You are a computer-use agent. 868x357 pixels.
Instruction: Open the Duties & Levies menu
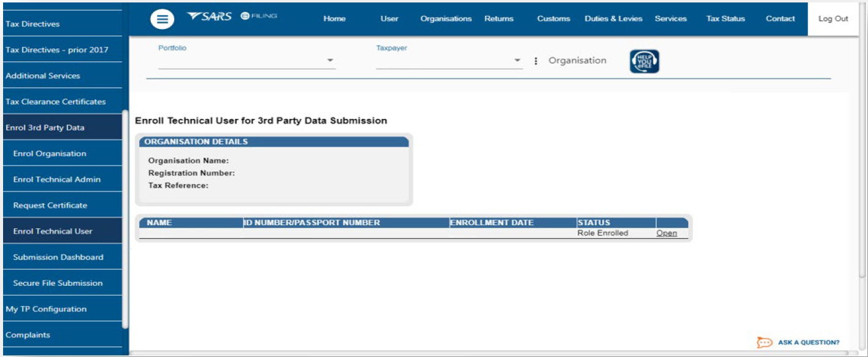[613, 19]
